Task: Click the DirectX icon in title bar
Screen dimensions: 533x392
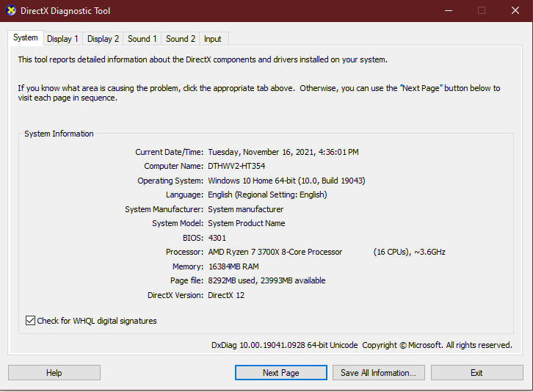Action: (11, 10)
